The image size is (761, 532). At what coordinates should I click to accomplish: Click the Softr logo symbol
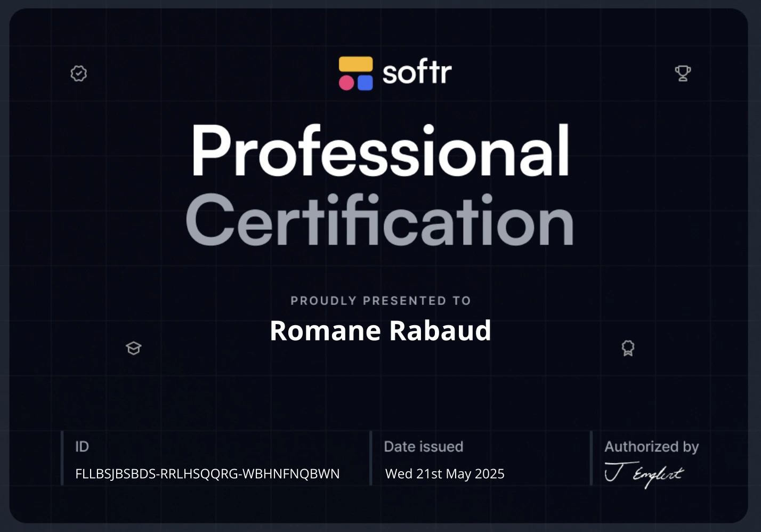(x=355, y=74)
